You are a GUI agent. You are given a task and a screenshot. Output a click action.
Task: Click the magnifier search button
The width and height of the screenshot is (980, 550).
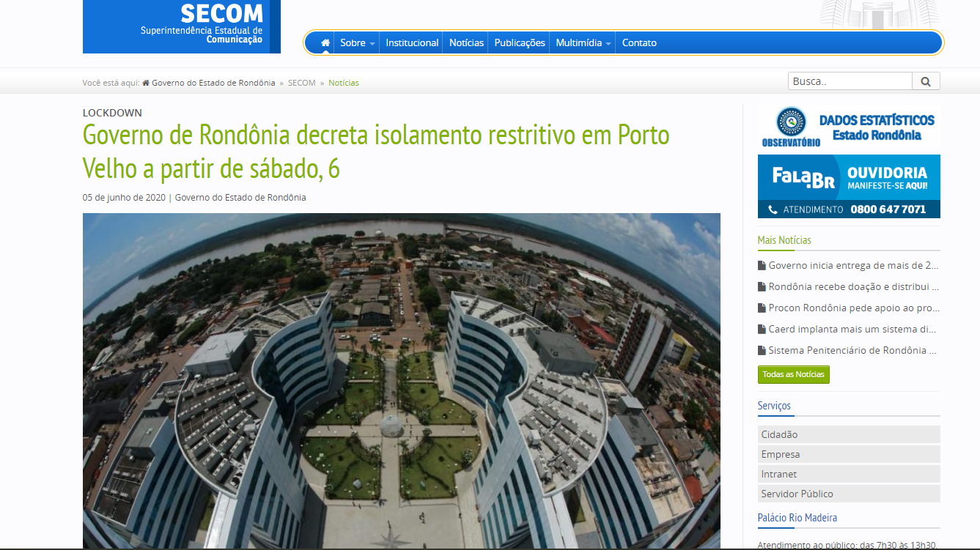coord(926,81)
